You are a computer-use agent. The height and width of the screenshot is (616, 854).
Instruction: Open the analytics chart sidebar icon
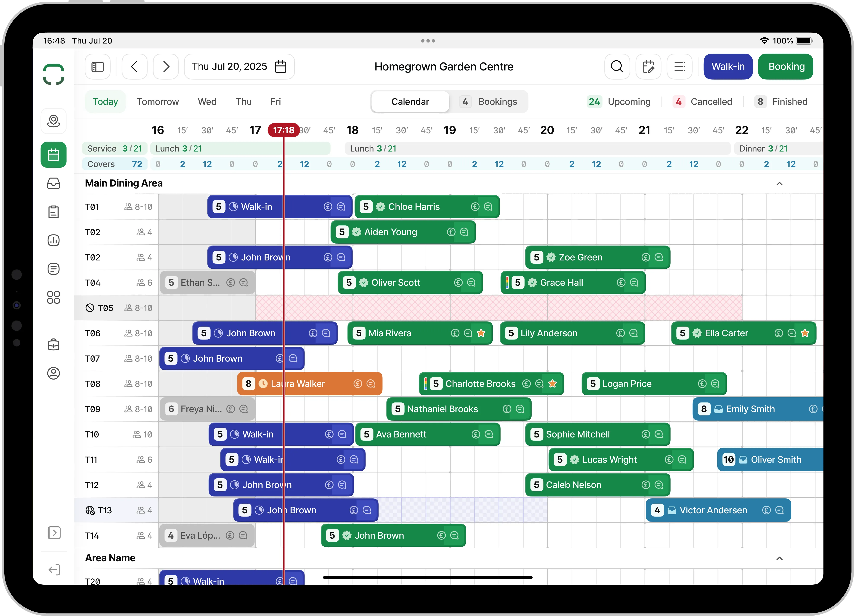tap(53, 240)
